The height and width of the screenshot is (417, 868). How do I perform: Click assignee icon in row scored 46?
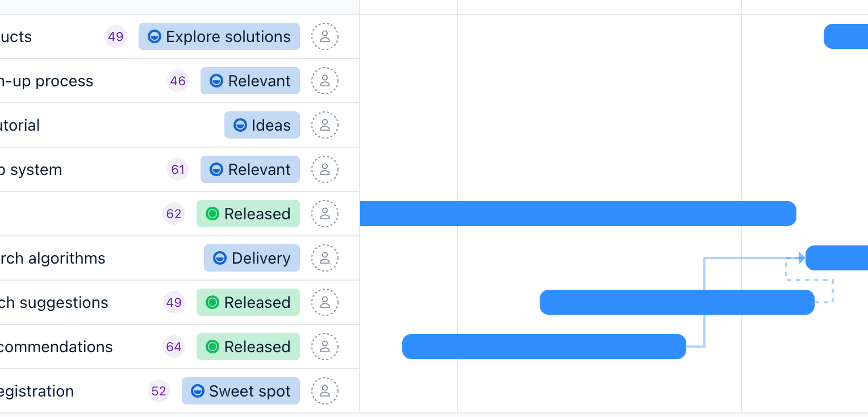[x=324, y=81]
